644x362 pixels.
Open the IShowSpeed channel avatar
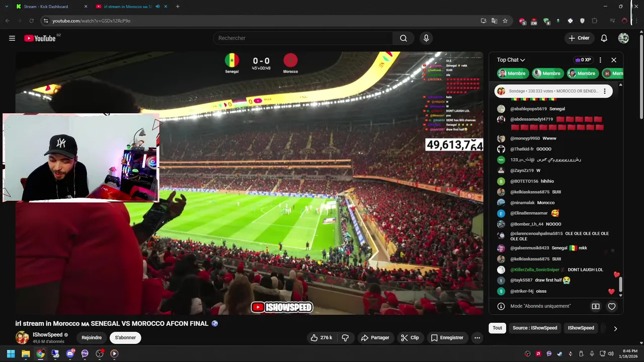pos(22,338)
